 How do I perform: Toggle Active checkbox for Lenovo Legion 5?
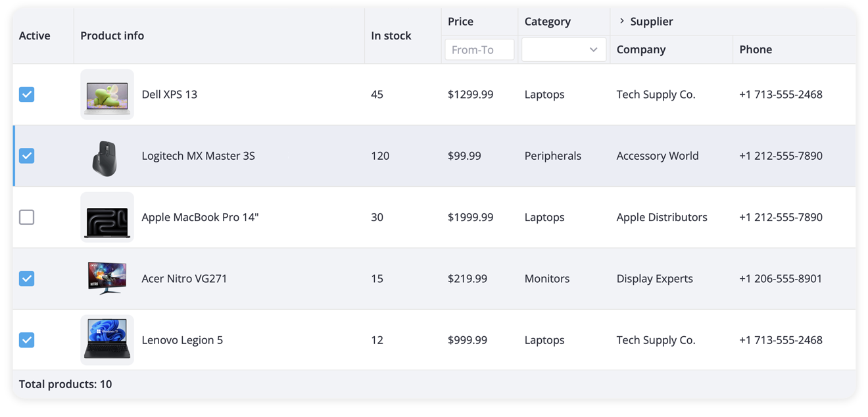[26, 340]
